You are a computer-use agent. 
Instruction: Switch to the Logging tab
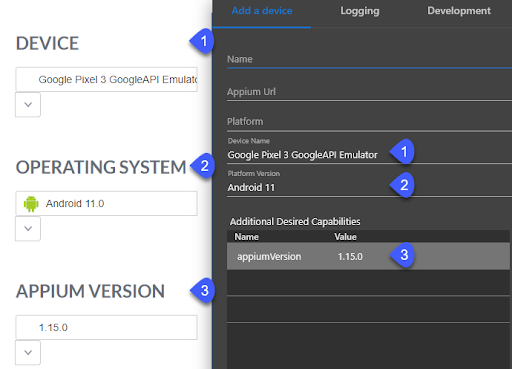pos(360,11)
